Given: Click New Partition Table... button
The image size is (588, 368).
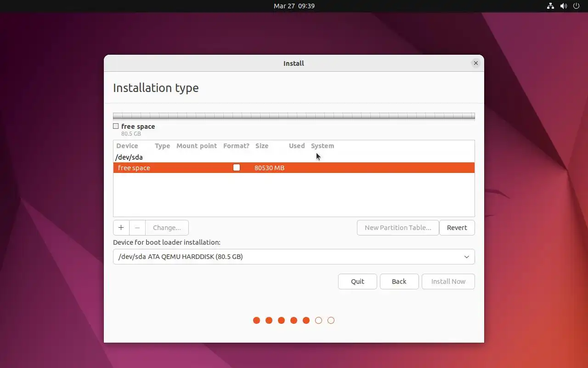Looking at the screenshot, I should point(398,228).
